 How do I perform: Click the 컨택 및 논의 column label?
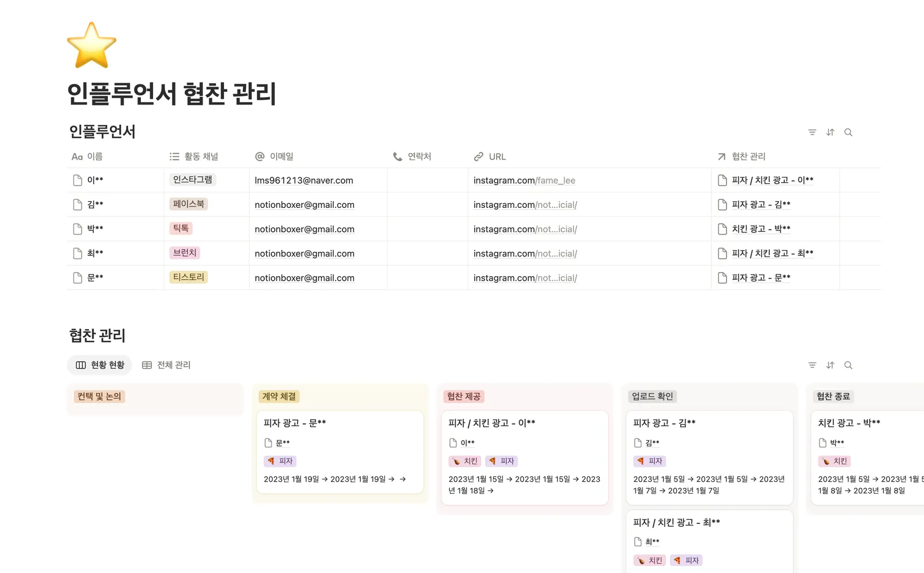[x=99, y=396]
